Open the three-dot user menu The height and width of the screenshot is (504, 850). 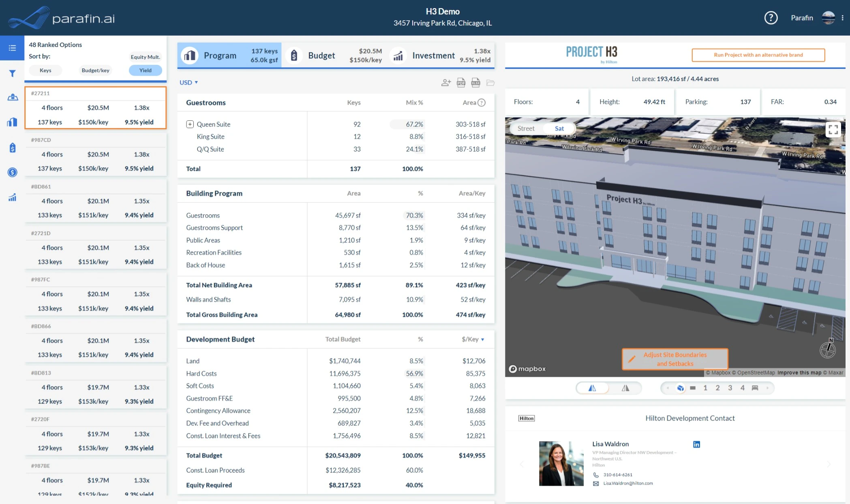pos(842,18)
